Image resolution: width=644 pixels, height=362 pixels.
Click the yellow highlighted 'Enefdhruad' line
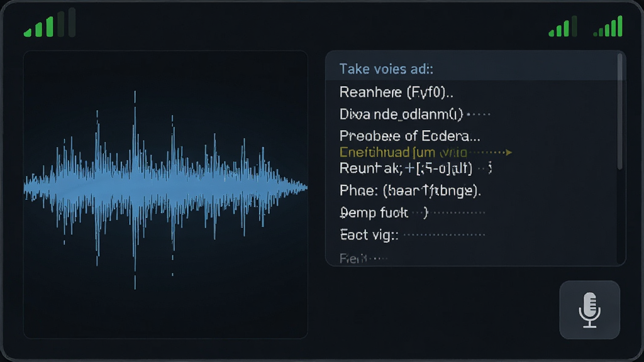[x=403, y=152]
